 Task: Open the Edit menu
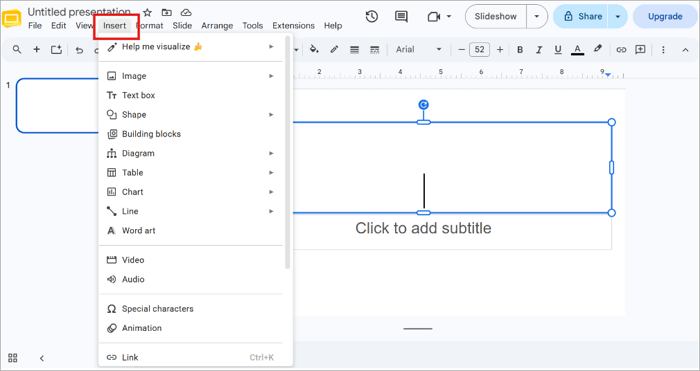[x=58, y=26]
